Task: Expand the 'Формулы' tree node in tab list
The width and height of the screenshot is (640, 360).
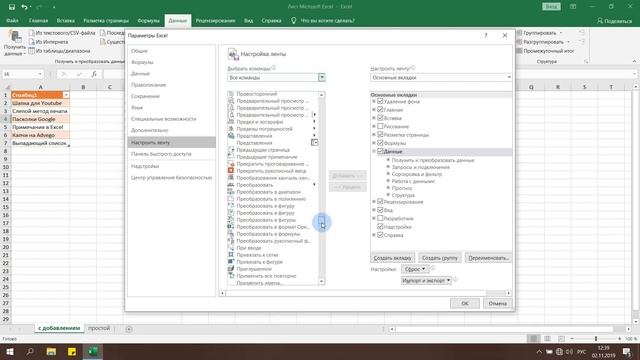Action: coord(374,143)
